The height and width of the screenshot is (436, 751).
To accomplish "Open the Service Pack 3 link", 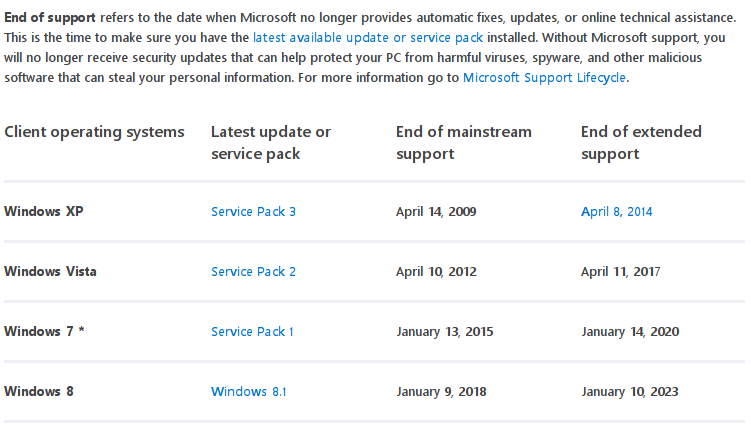I will coord(253,212).
